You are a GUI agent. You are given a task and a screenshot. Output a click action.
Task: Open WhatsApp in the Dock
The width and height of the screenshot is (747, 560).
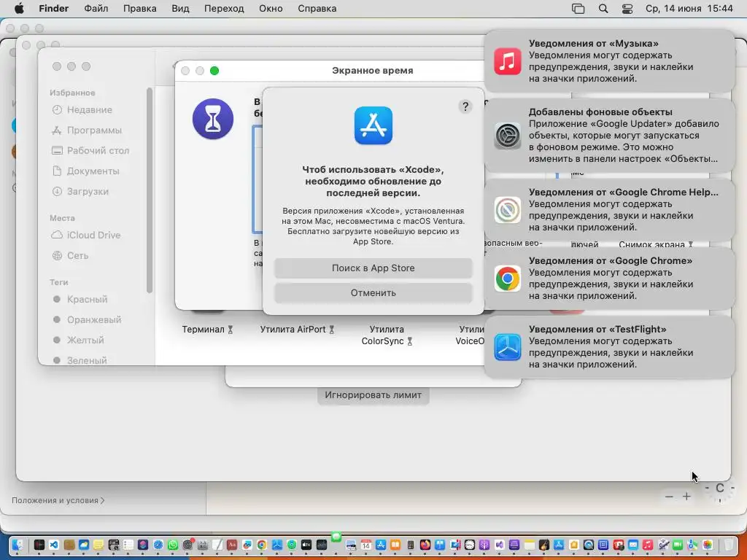pos(173,545)
